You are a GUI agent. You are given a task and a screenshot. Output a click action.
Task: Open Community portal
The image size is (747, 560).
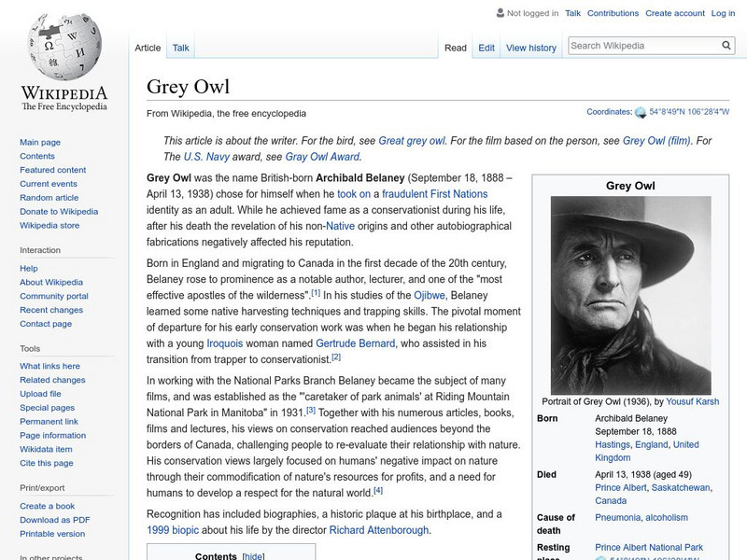pos(54,296)
